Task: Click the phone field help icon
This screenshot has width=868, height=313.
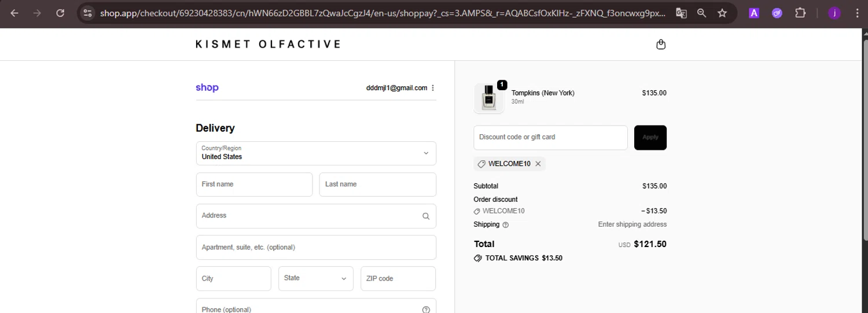Action: (x=426, y=310)
